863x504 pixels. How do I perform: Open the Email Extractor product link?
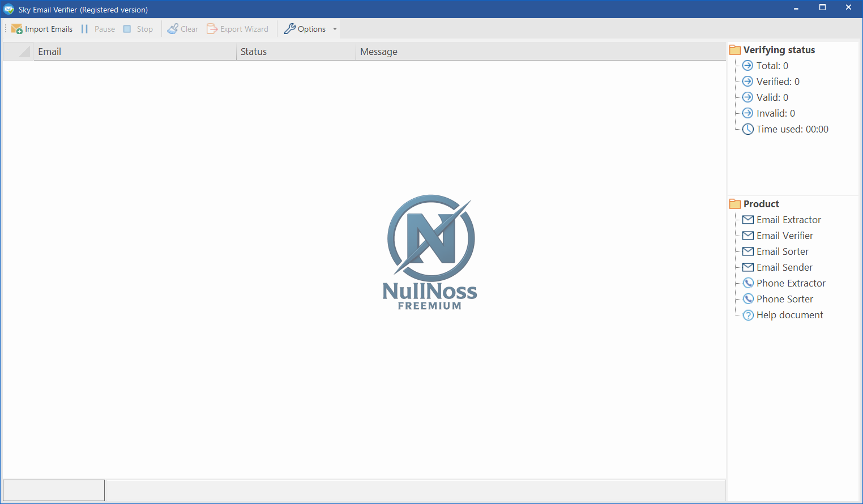coord(789,220)
